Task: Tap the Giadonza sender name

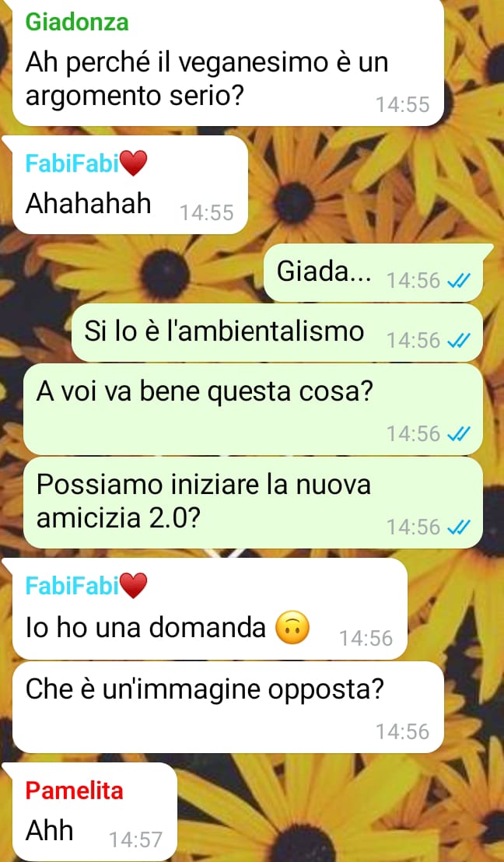Action: (77, 22)
